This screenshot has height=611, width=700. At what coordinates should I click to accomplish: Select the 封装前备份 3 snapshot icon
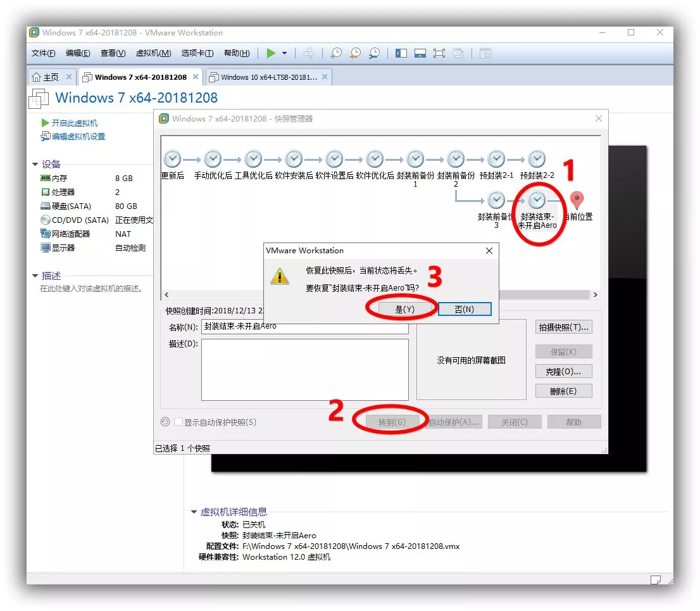[x=496, y=200]
